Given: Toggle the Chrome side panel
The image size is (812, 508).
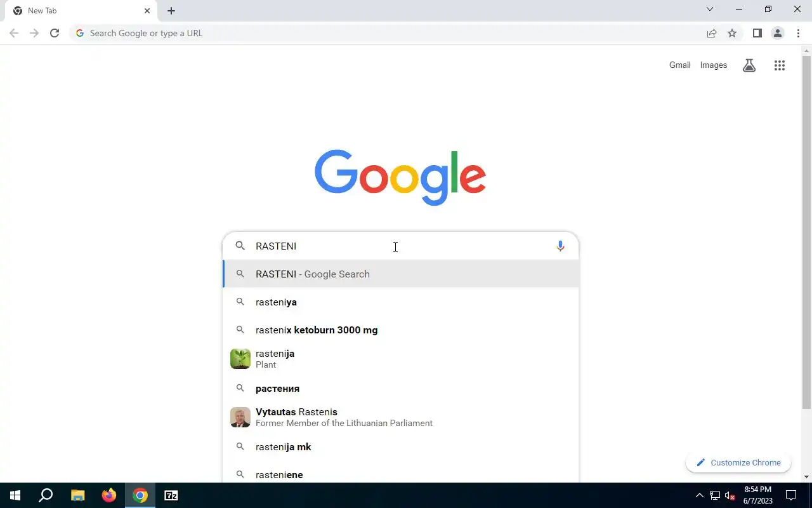Looking at the screenshot, I should tap(757, 33).
